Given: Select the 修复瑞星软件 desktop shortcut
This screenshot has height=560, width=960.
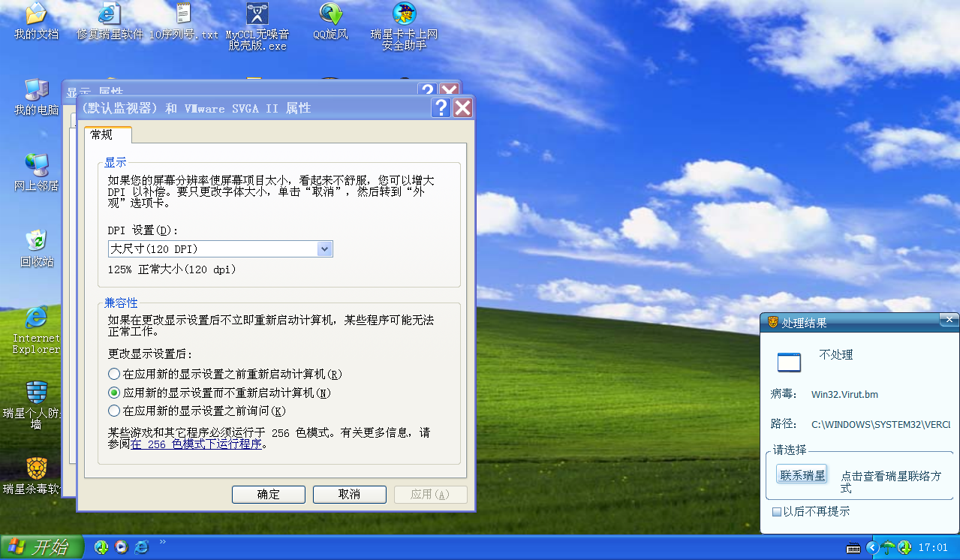Looking at the screenshot, I should pyautogui.click(x=110, y=21).
